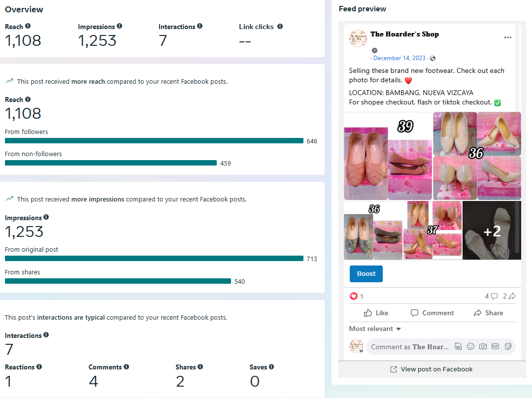Click the sticker icon in comment box
The width and height of the screenshot is (532, 398).
coord(508,346)
